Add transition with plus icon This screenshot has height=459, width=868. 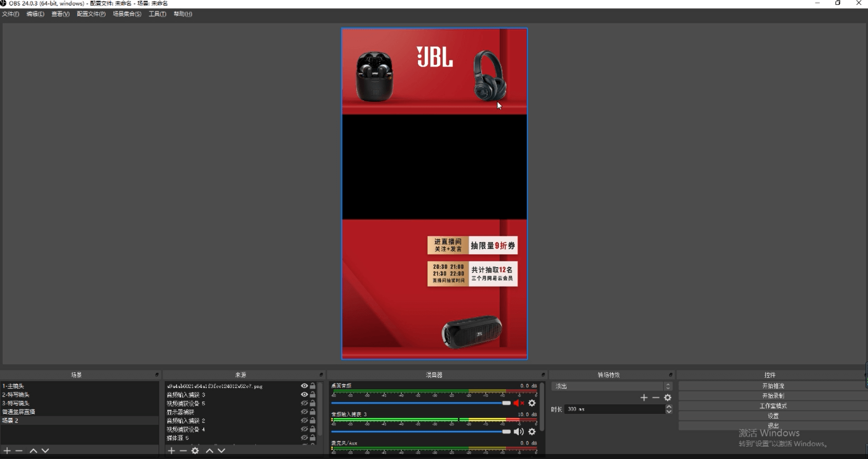click(644, 398)
